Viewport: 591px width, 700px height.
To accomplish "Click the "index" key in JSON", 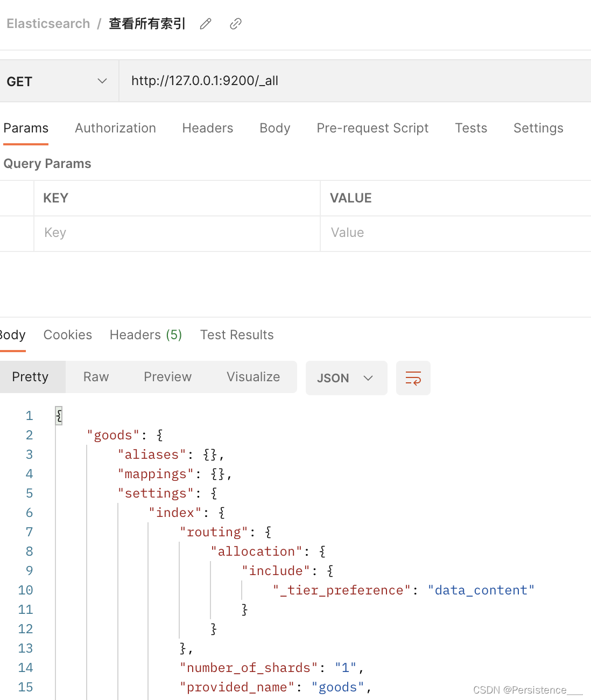I will [175, 513].
